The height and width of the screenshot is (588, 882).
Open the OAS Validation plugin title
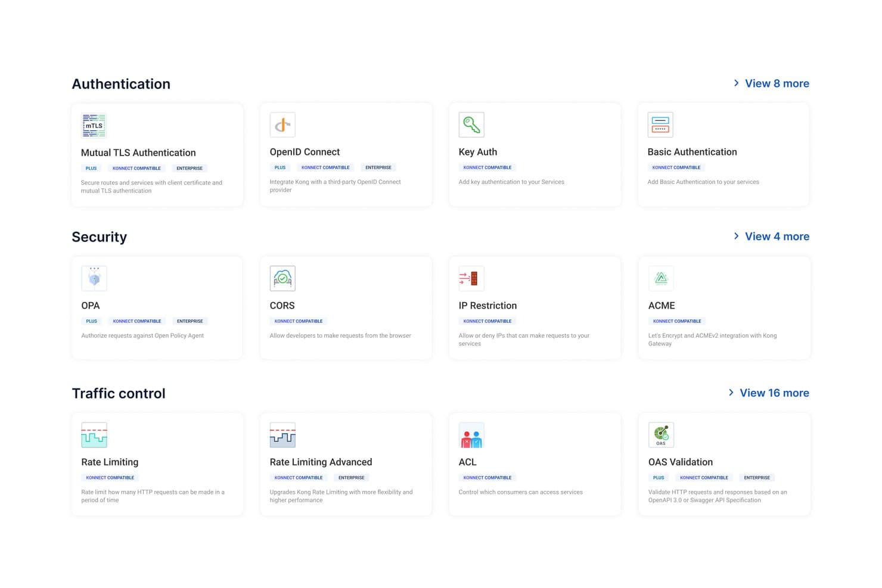pyautogui.click(x=681, y=462)
